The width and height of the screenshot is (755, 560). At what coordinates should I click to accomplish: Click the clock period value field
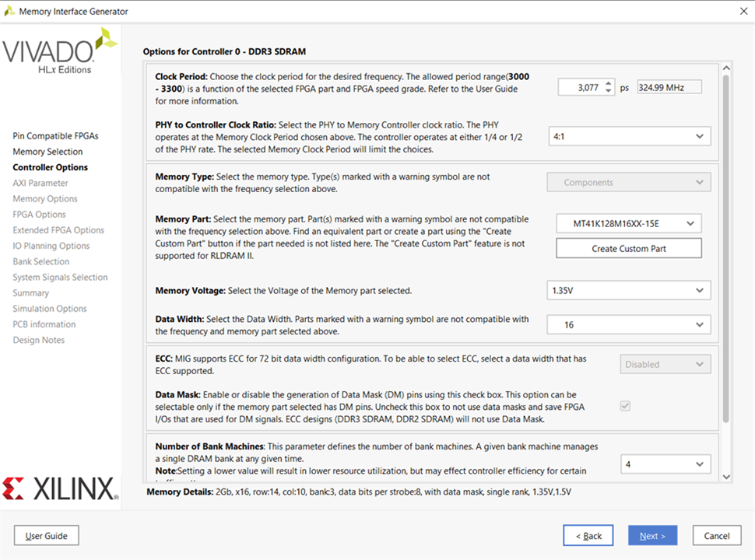click(x=581, y=88)
